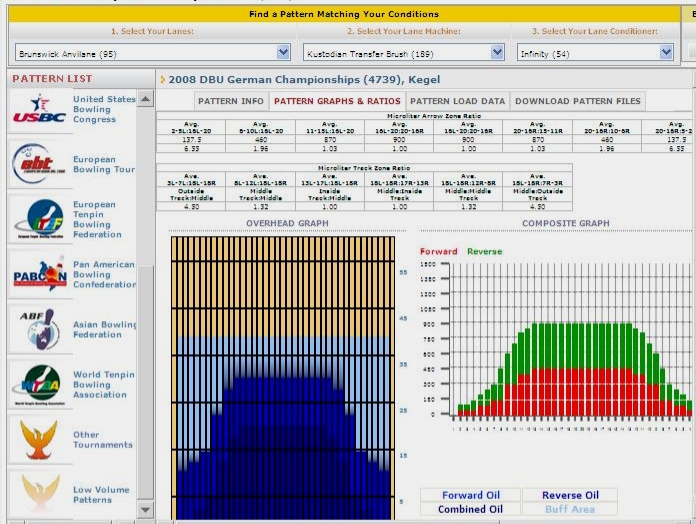Open the Brunswick Anvilane lanes dropdown

(x=283, y=52)
